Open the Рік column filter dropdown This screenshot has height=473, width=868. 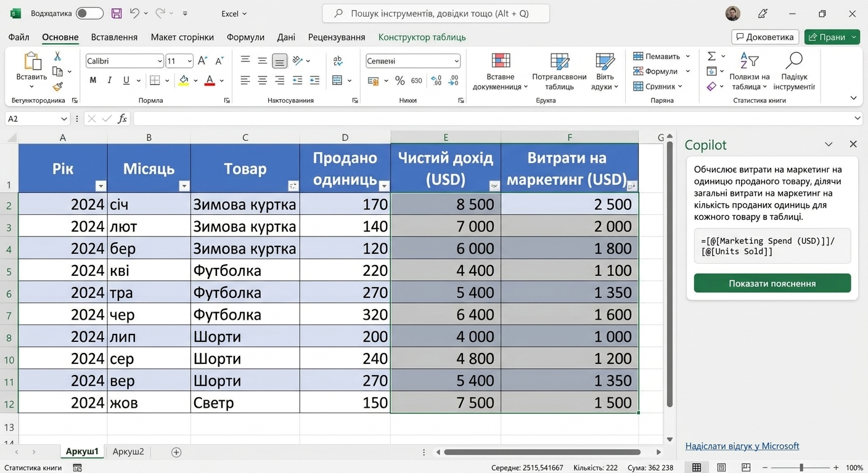(x=101, y=186)
